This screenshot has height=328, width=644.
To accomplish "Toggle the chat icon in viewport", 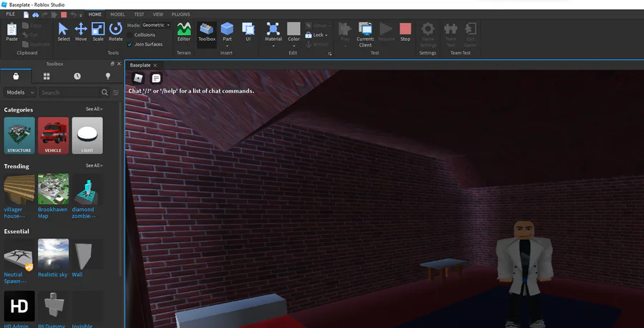I will 156,78.
